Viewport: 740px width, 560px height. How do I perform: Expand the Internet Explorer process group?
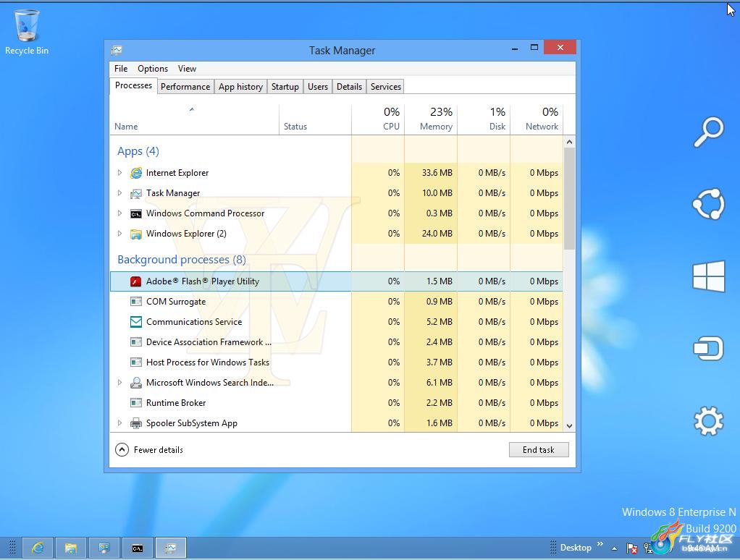[120, 173]
